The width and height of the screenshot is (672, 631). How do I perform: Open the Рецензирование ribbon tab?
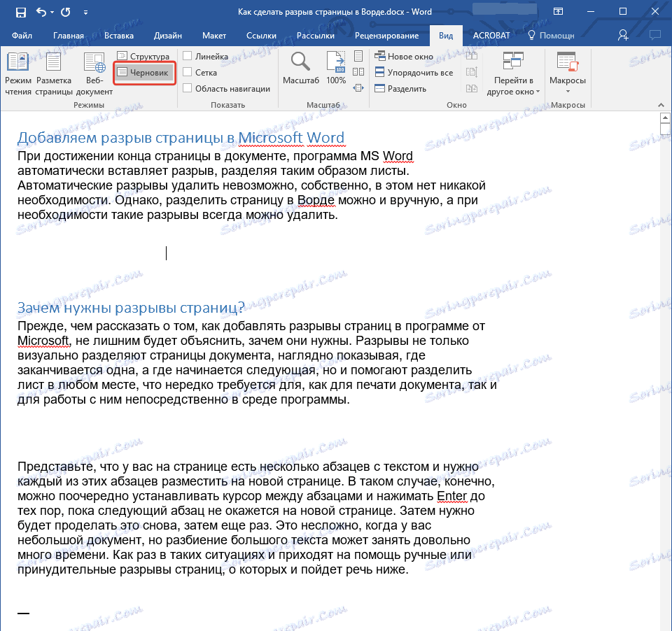tap(386, 36)
